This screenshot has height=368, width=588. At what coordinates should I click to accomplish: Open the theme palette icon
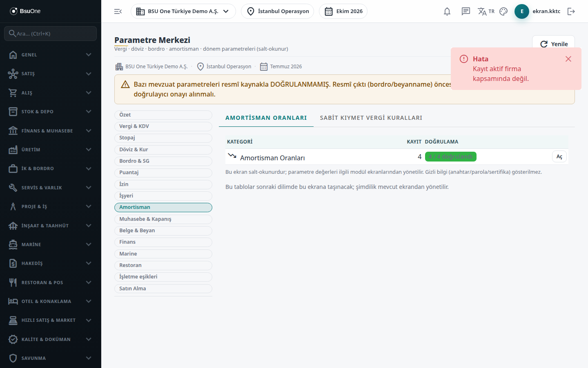coord(503,11)
